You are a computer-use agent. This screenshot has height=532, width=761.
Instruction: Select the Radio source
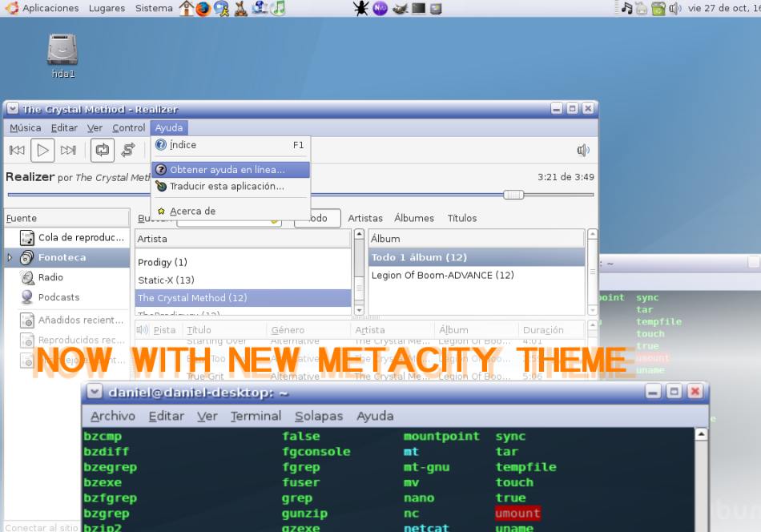pos(67,277)
